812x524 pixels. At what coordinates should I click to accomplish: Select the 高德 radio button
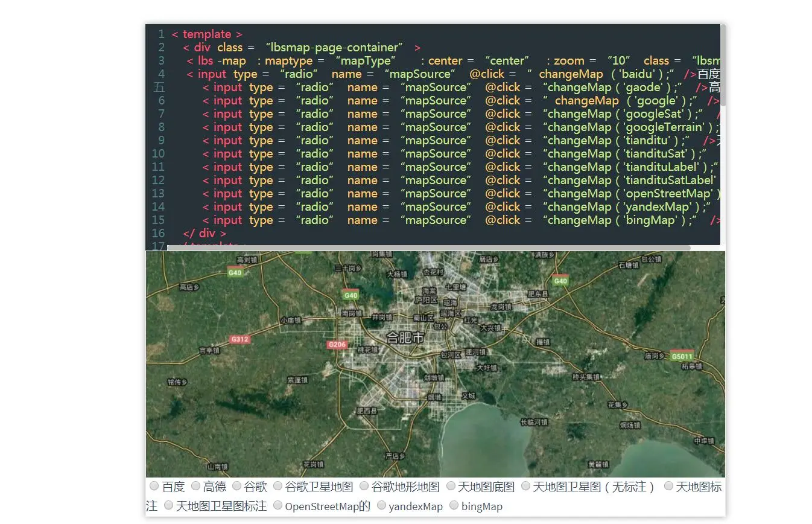pyautogui.click(x=195, y=486)
